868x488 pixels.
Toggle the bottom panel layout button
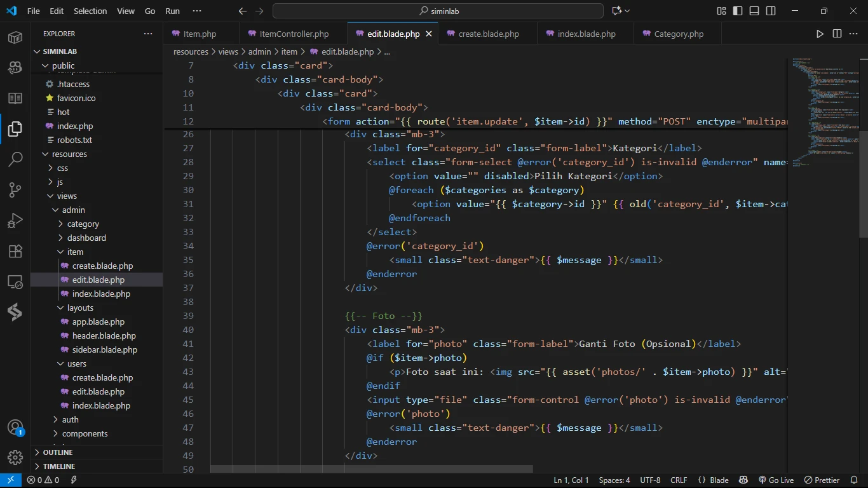tap(754, 11)
